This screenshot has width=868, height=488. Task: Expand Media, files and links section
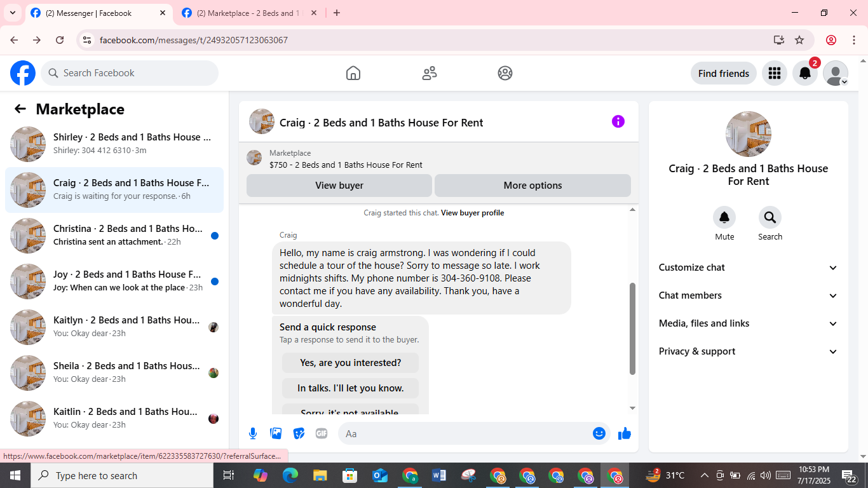[749, 323]
